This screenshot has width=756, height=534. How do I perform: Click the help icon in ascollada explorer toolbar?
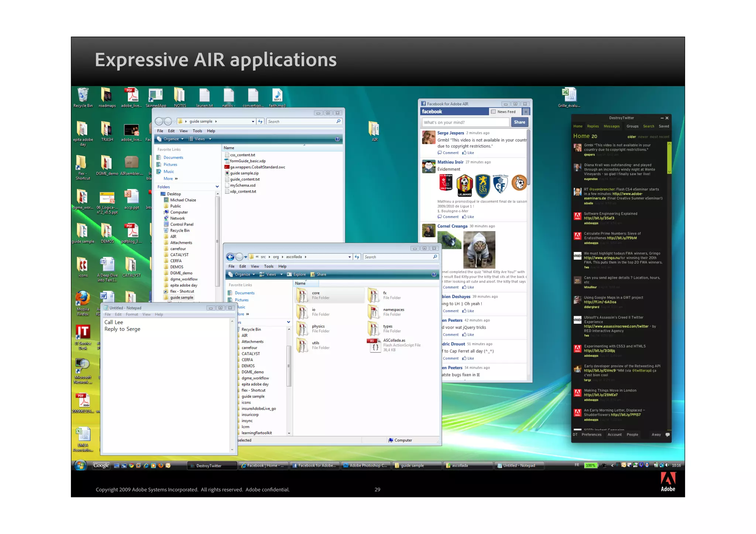(x=434, y=275)
